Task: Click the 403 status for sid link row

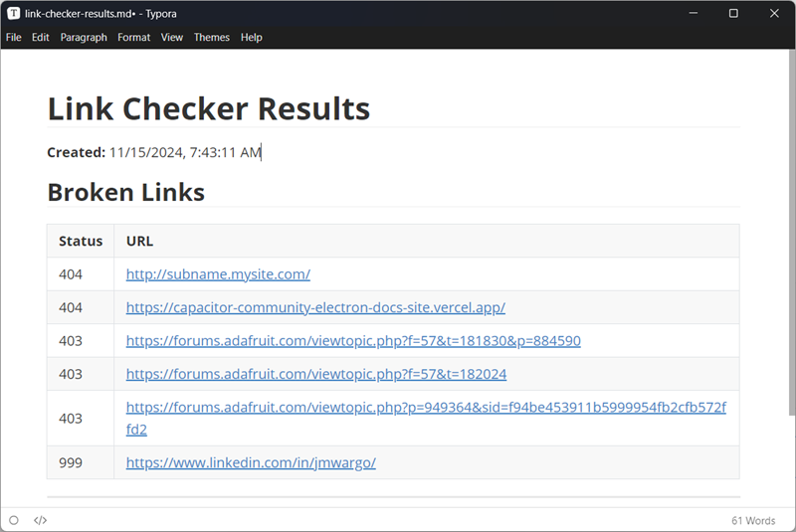Action: (71, 419)
